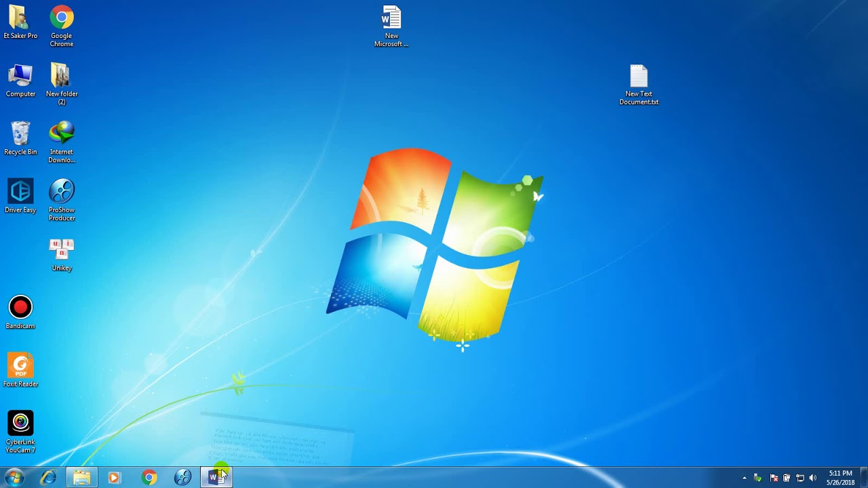Select the Computer desktop icon

(20, 81)
